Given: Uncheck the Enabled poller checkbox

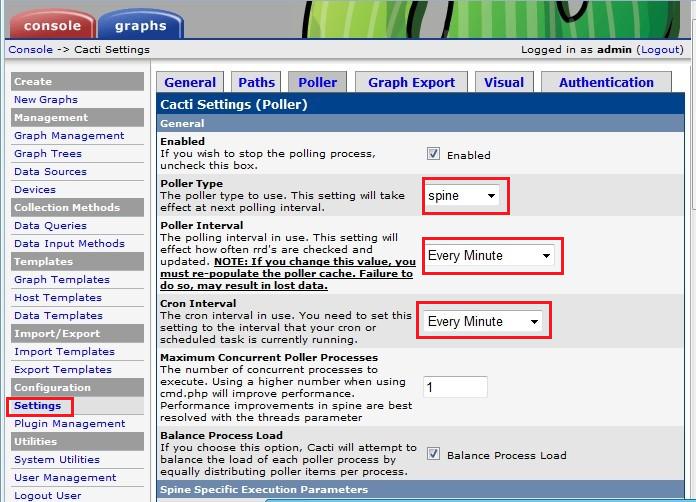Looking at the screenshot, I should (x=433, y=154).
